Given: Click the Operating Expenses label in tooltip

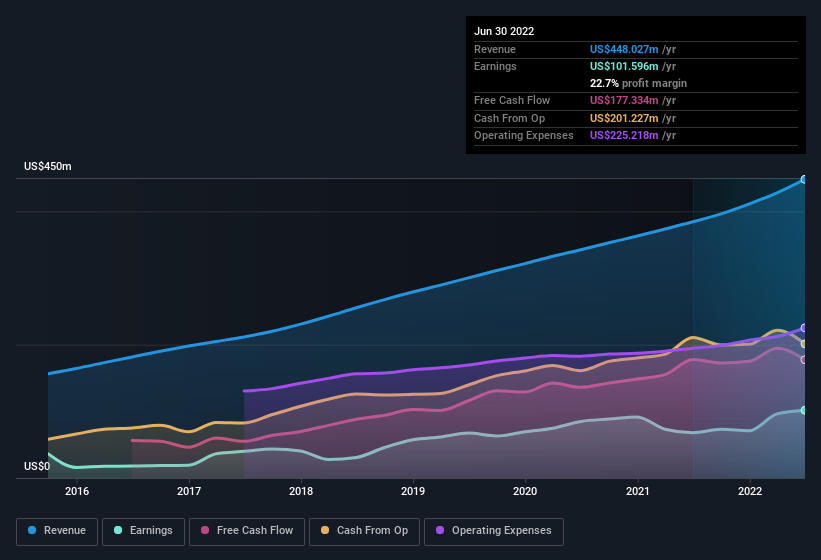Looking at the screenshot, I should point(524,136).
